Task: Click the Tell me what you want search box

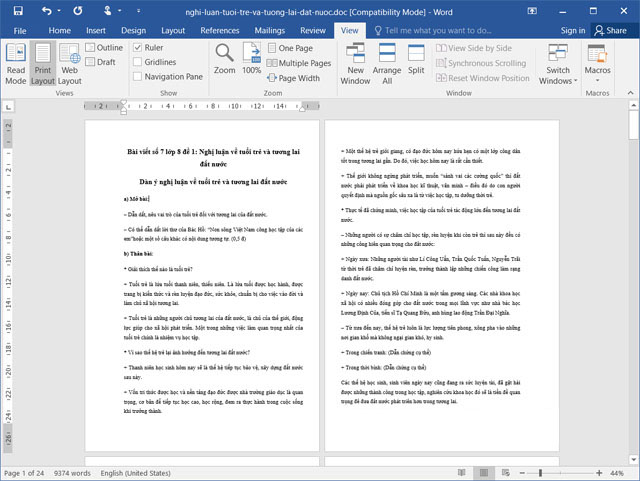Action: 433,31
